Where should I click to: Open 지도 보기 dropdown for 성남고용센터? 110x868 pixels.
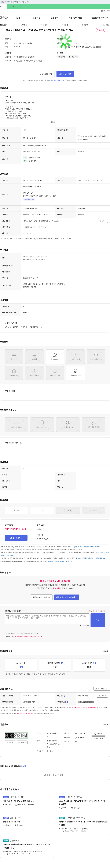click(x=102, y=696)
